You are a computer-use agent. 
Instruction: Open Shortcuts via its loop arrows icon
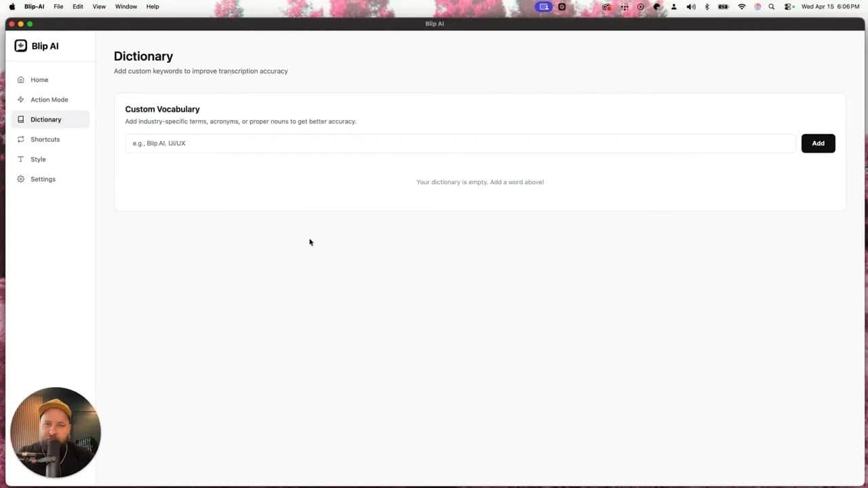[x=21, y=140]
